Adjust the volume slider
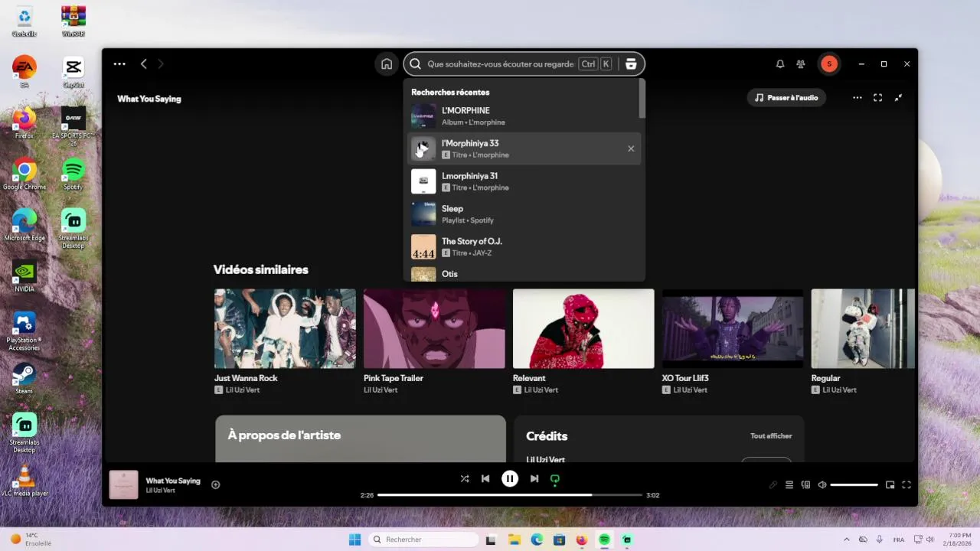The height and width of the screenshot is (551, 980). [x=854, y=485]
